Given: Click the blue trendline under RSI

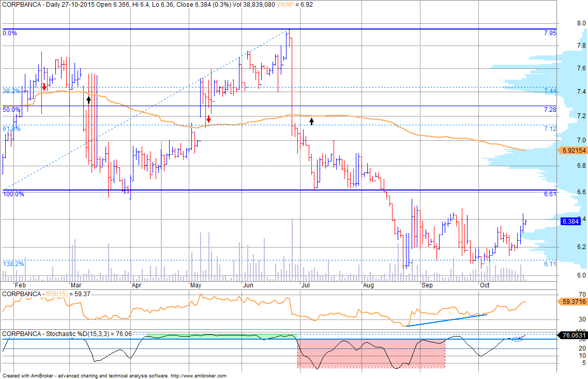Looking at the screenshot, I should click(446, 320).
